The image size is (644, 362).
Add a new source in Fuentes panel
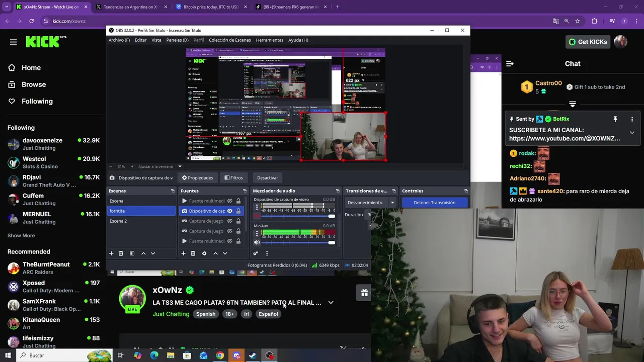(x=183, y=253)
